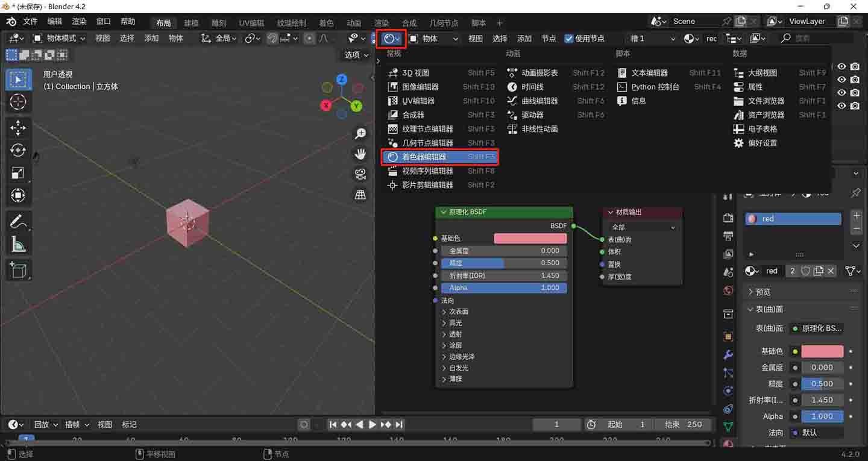Toggle visibility eye of second outliner row
This screenshot has height=461, width=868.
coord(841,80)
